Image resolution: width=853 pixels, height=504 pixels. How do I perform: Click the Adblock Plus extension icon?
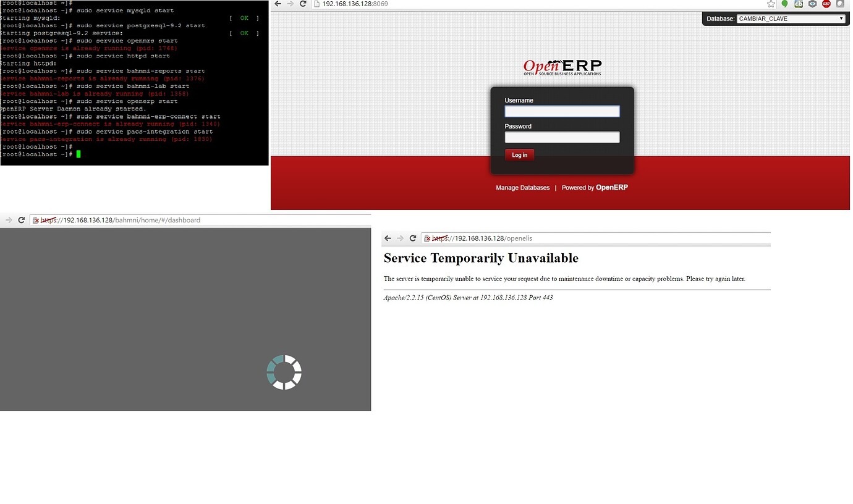click(826, 4)
